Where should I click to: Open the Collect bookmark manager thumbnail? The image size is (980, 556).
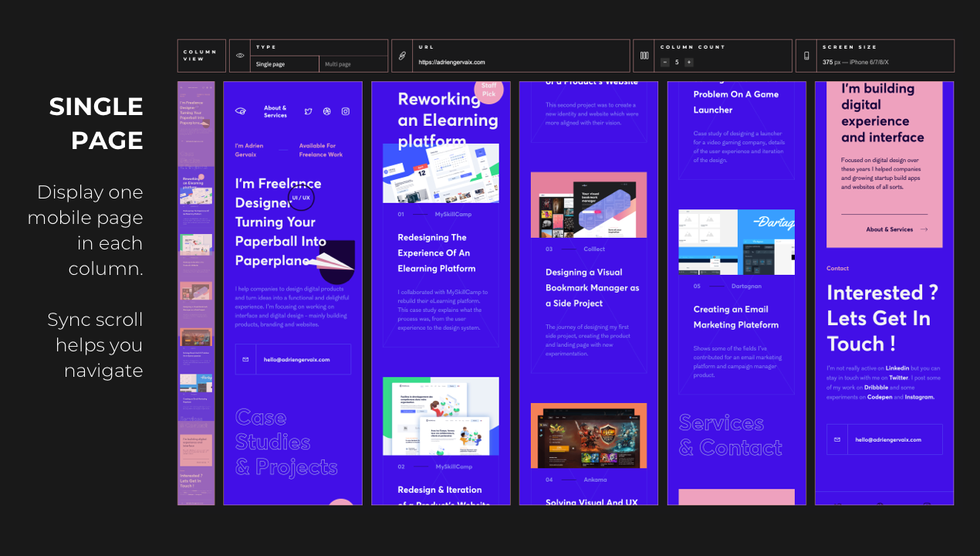(589, 205)
